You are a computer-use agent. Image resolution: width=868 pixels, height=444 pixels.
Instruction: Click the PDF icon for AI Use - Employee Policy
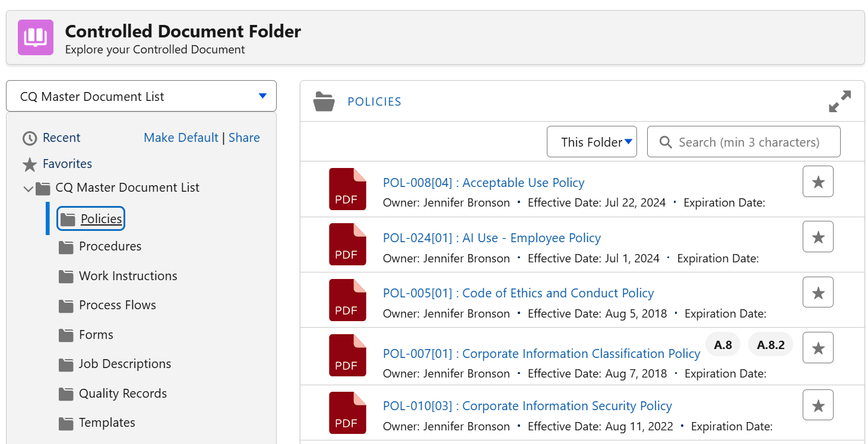[x=347, y=244]
